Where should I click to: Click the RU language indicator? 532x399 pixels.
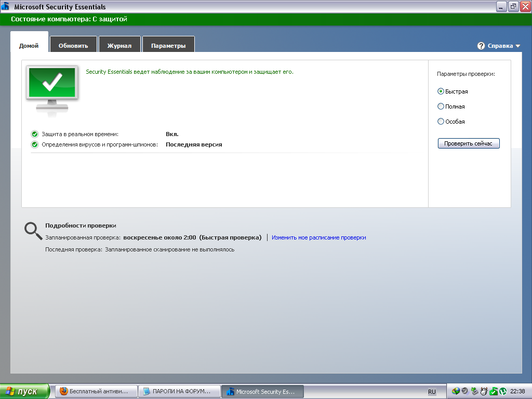coord(432,392)
